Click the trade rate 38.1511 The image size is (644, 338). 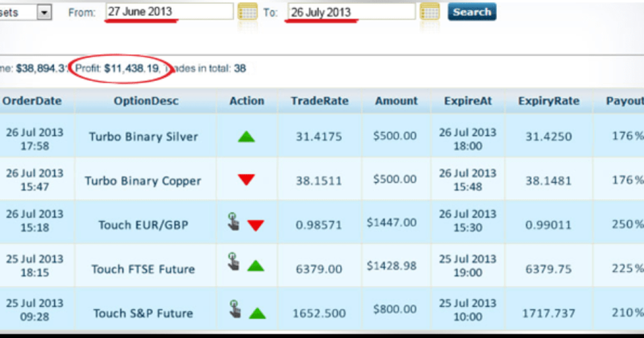click(x=319, y=181)
